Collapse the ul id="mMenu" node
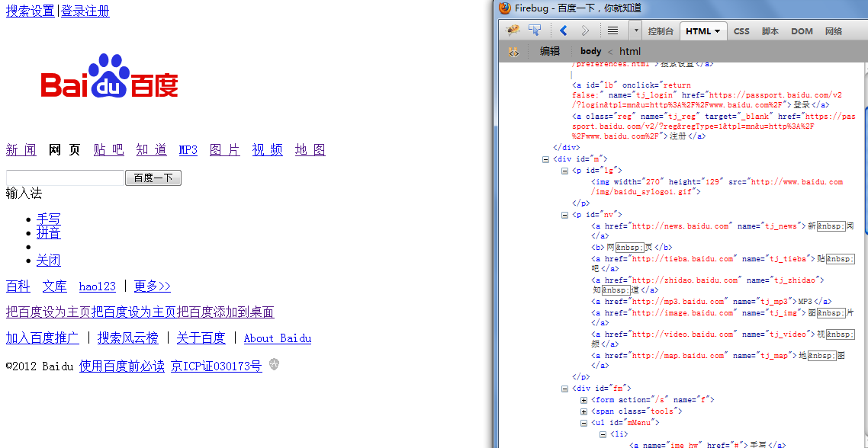This screenshot has height=448, width=868. tap(584, 423)
